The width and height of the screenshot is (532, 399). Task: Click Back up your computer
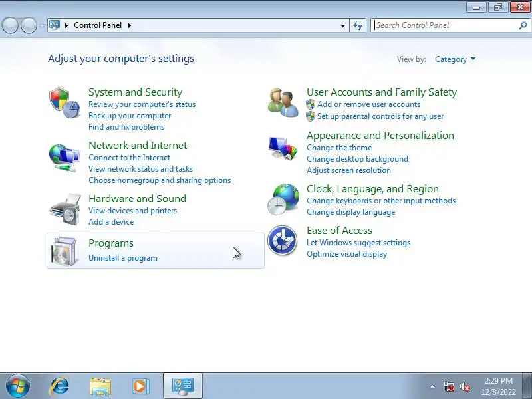tap(130, 116)
